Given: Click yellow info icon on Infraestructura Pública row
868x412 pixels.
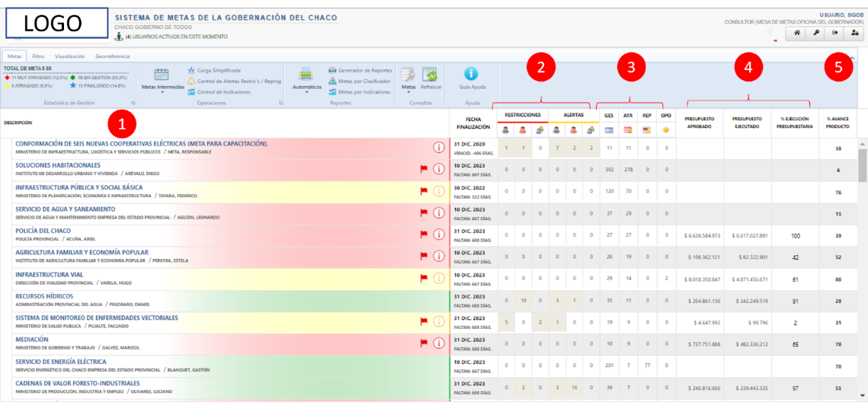Looking at the screenshot, I should tap(439, 191).
